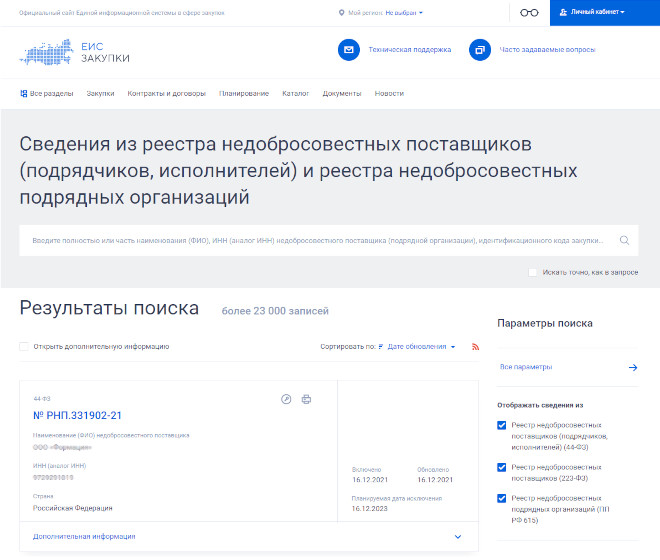
Task: Open Часто задаваемые вопросы link
Action: 547,50
